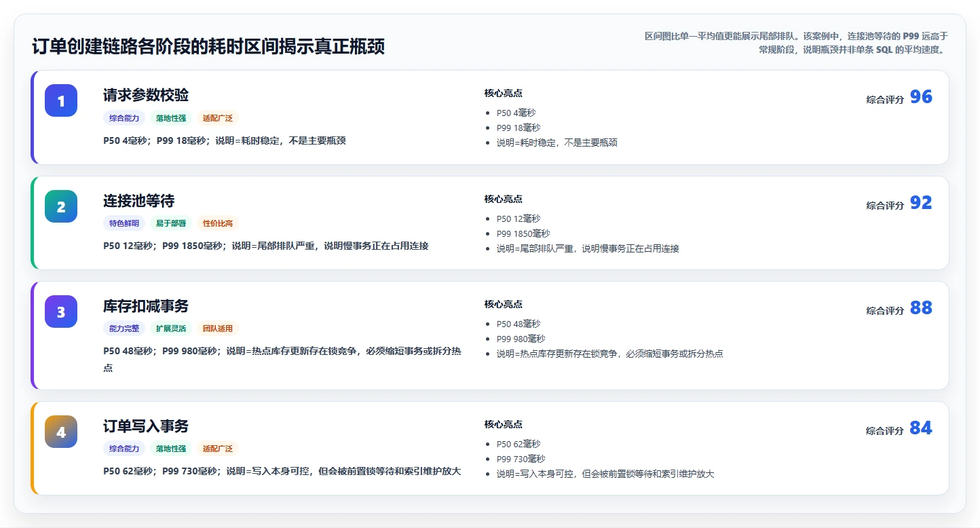980x528 pixels.
Task: Click the score value 84
Action: tap(921, 428)
